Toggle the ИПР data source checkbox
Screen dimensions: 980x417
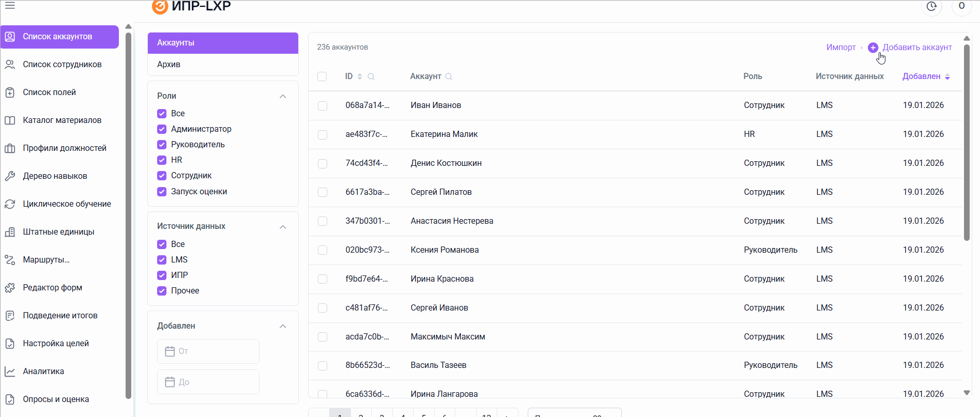[162, 275]
